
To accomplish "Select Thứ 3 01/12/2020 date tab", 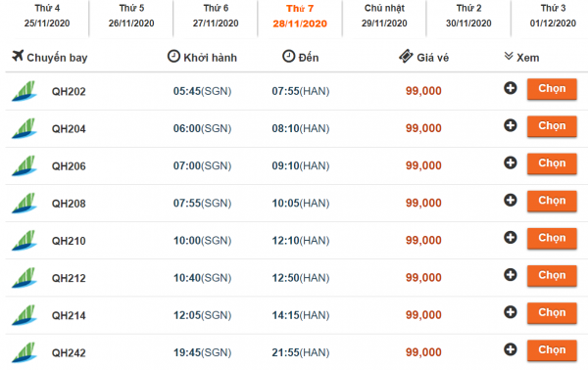I will pyautogui.click(x=553, y=16).
